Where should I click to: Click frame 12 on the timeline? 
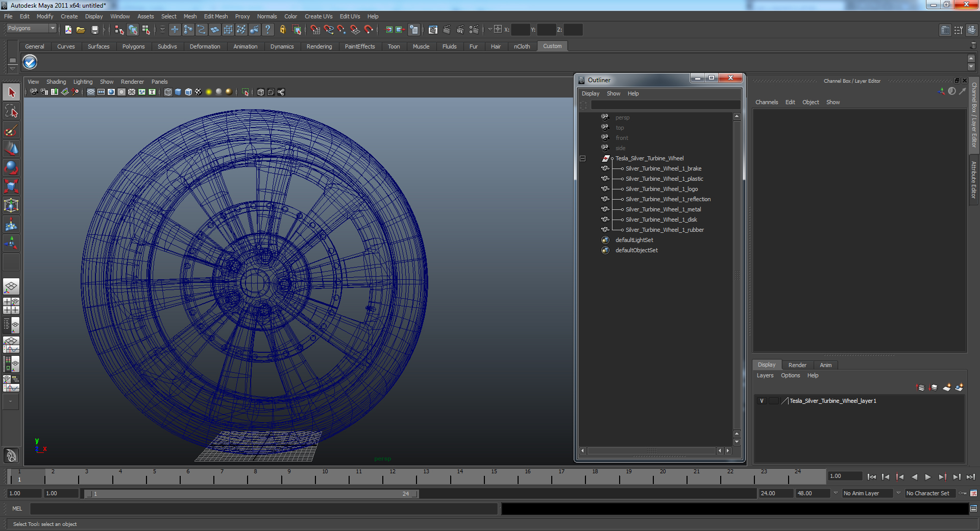[x=393, y=477]
